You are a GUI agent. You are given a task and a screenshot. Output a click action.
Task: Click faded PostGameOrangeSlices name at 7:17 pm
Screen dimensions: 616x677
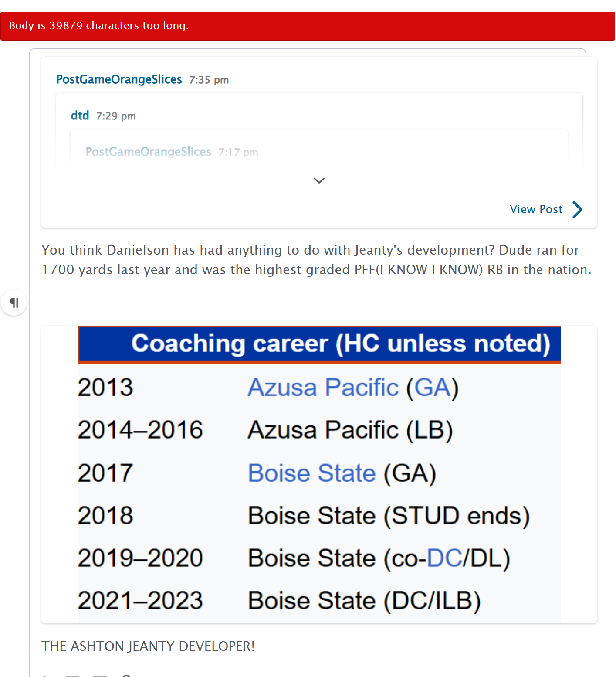click(x=148, y=152)
